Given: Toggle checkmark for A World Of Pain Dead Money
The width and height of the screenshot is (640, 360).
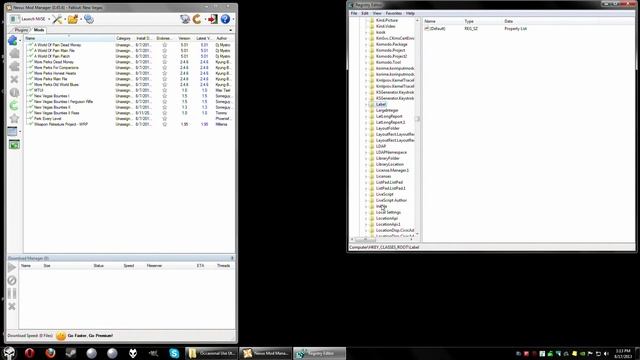Looking at the screenshot, I should (30, 45).
